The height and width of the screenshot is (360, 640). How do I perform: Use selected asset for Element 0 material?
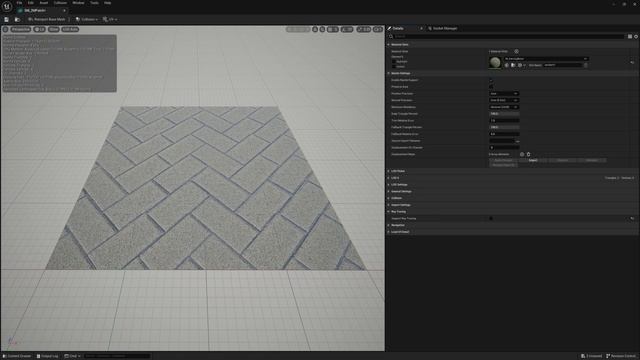click(507, 65)
